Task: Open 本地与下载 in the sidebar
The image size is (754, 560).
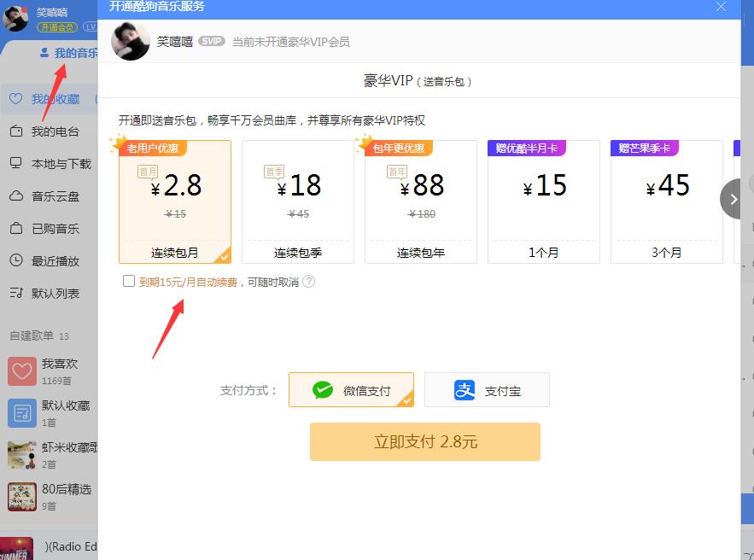Action: pyautogui.click(x=50, y=164)
